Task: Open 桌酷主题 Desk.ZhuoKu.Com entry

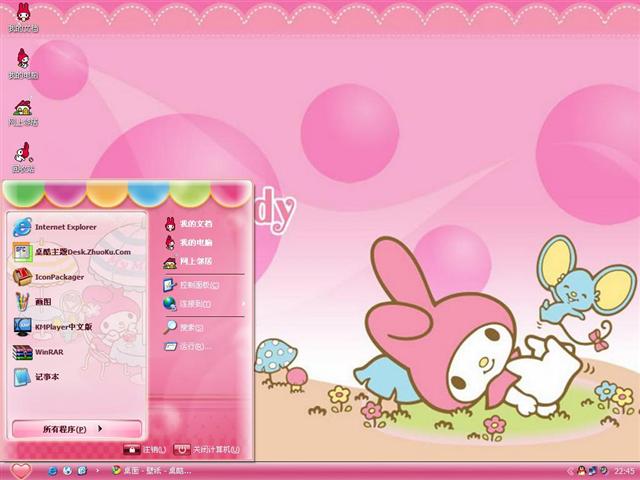Action: pos(80,252)
